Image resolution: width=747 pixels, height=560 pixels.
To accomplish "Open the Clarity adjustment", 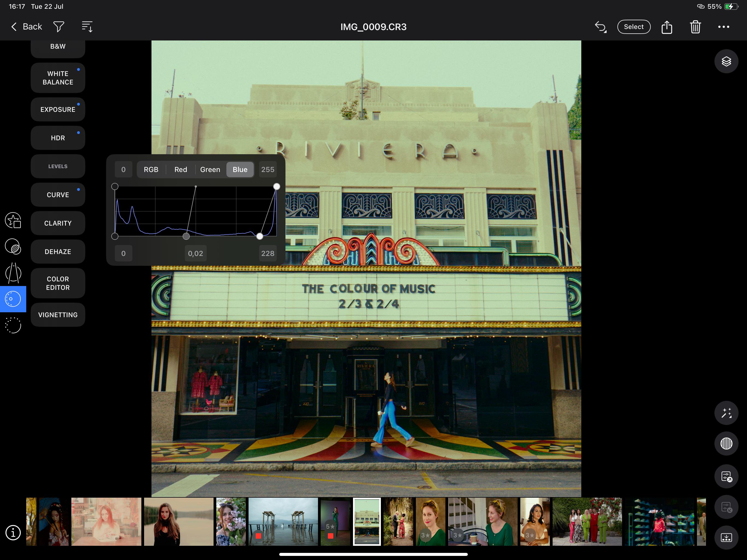I will pyautogui.click(x=58, y=223).
